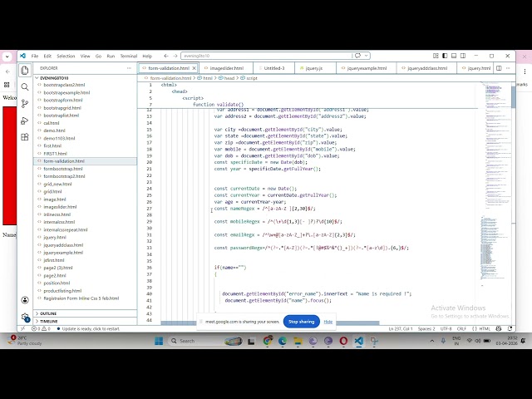Open editor more actions ellipsis
Screen dimensions: 532x399
tap(508, 68)
